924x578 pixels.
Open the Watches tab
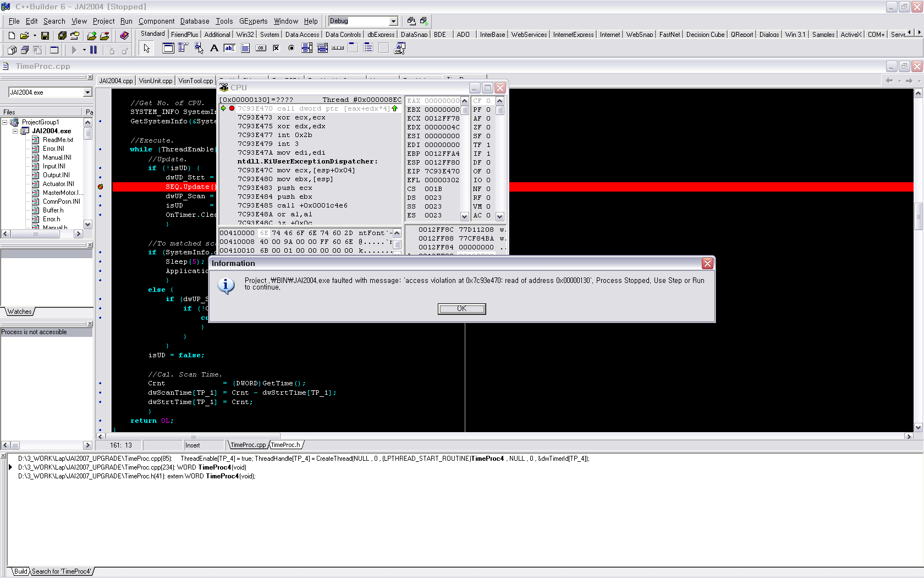20,312
